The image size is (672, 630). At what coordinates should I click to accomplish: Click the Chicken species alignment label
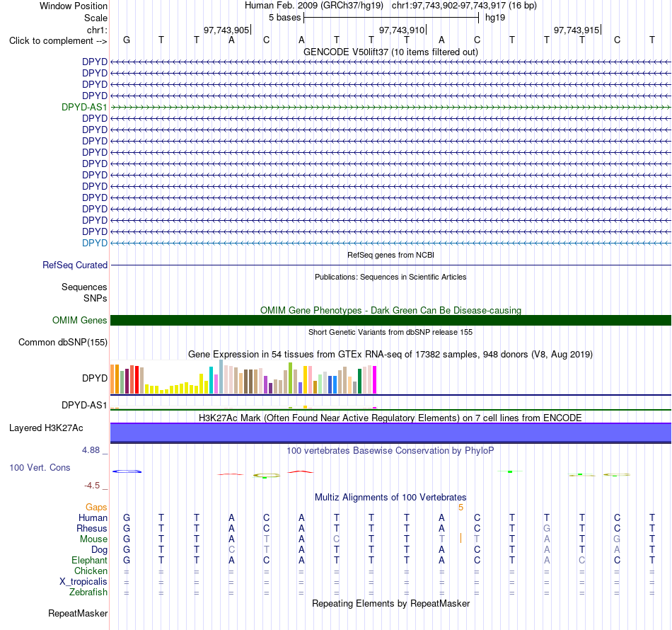pyautogui.click(x=91, y=571)
